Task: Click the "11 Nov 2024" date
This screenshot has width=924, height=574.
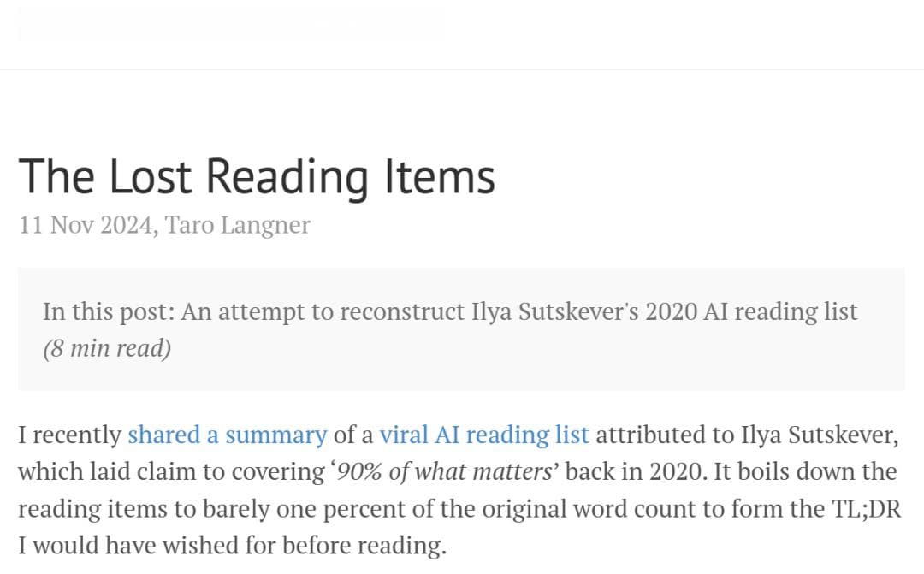Action: tap(86, 225)
